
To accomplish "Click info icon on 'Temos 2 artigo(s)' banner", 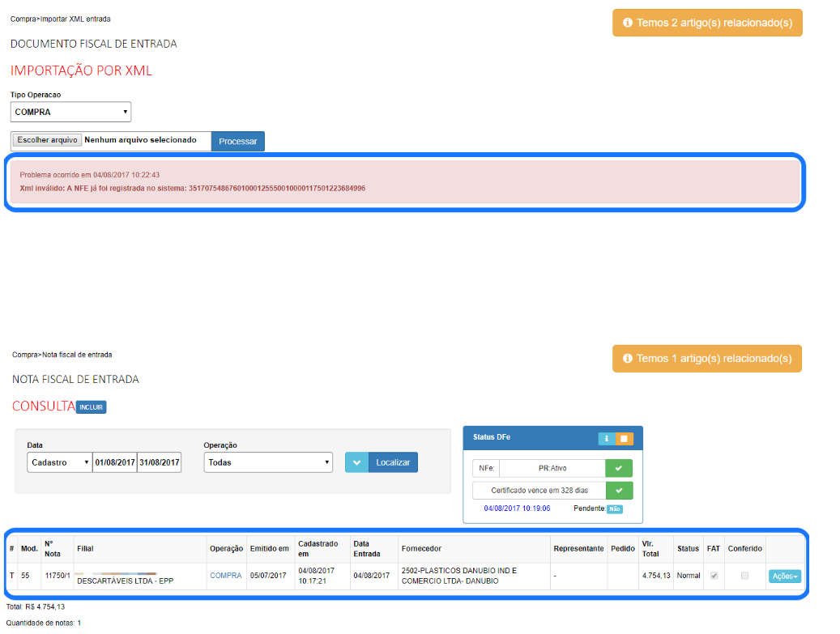I will [x=627, y=23].
